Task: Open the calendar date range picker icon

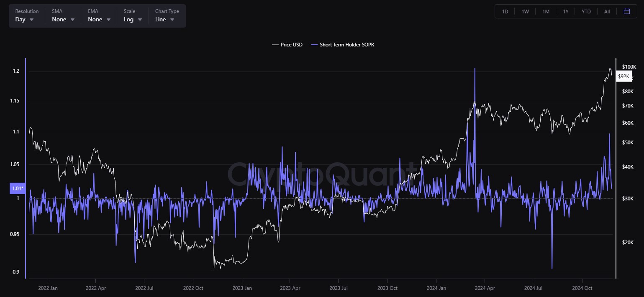Action: (626, 11)
